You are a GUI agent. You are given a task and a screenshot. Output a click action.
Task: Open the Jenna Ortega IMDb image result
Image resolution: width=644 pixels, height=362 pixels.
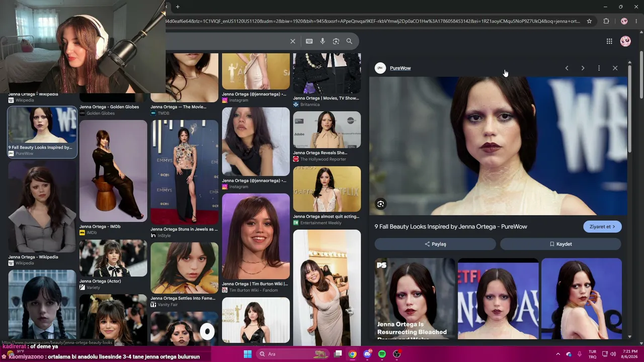point(113,171)
